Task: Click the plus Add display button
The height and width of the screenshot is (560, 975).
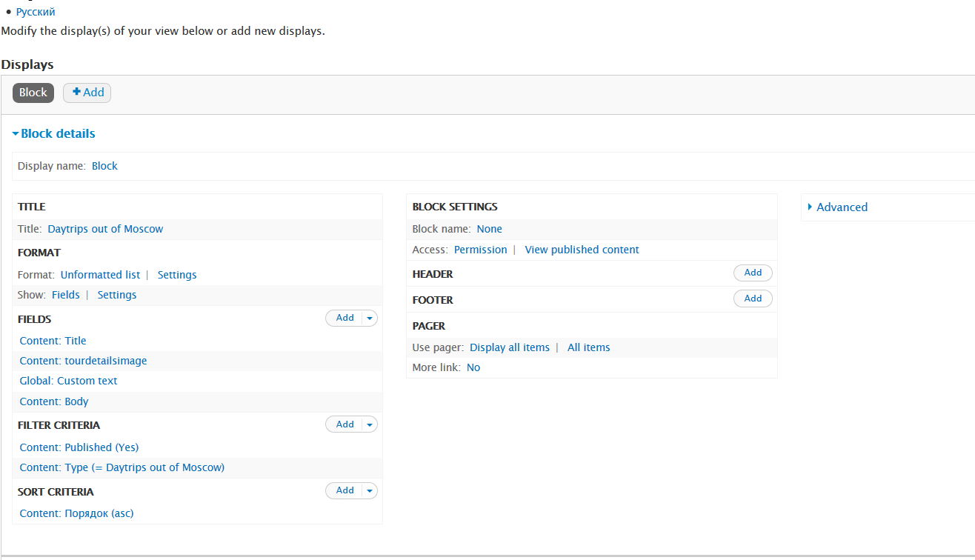Action: pyautogui.click(x=87, y=93)
